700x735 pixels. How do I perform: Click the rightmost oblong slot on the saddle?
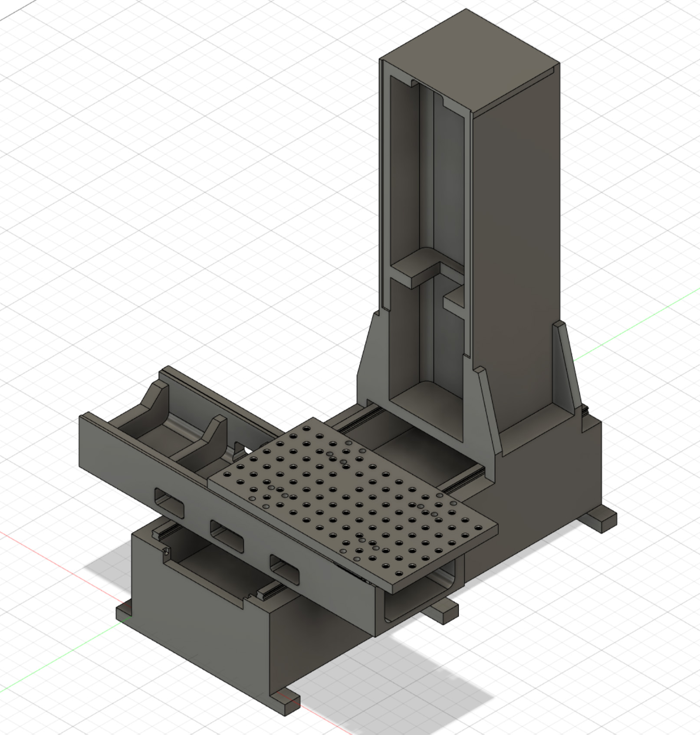coord(285,569)
